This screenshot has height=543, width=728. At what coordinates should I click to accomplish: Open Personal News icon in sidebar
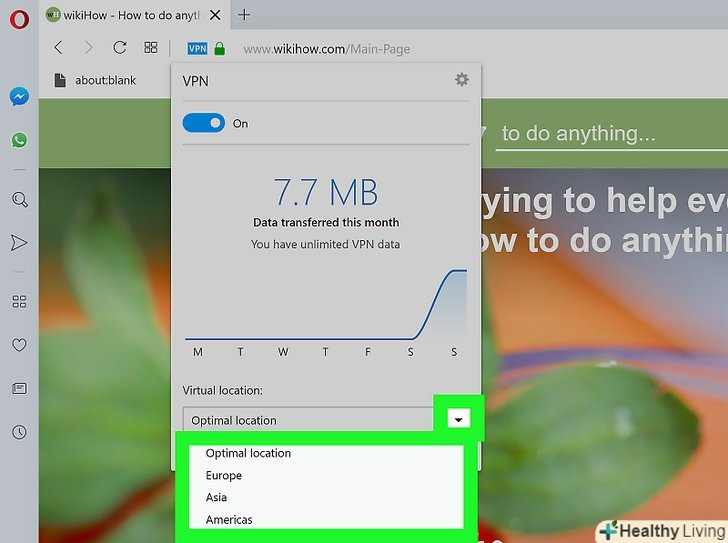click(x=19, y=388)
